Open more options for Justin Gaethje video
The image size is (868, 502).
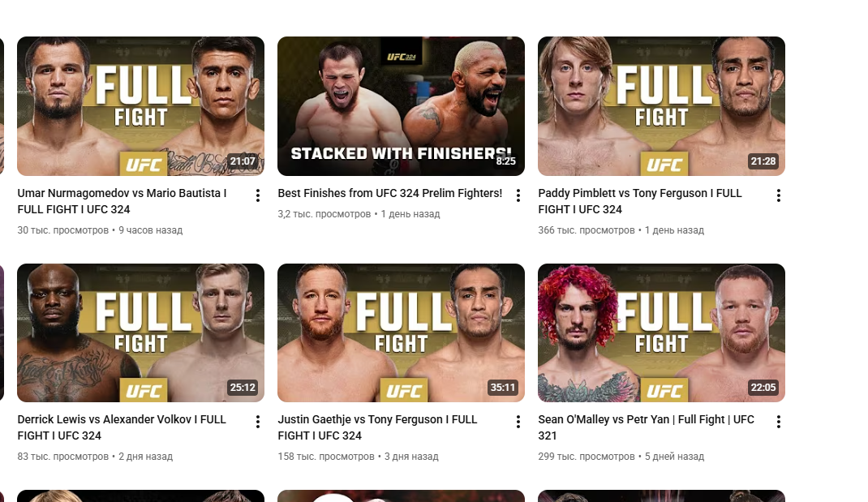pos(518,422)
